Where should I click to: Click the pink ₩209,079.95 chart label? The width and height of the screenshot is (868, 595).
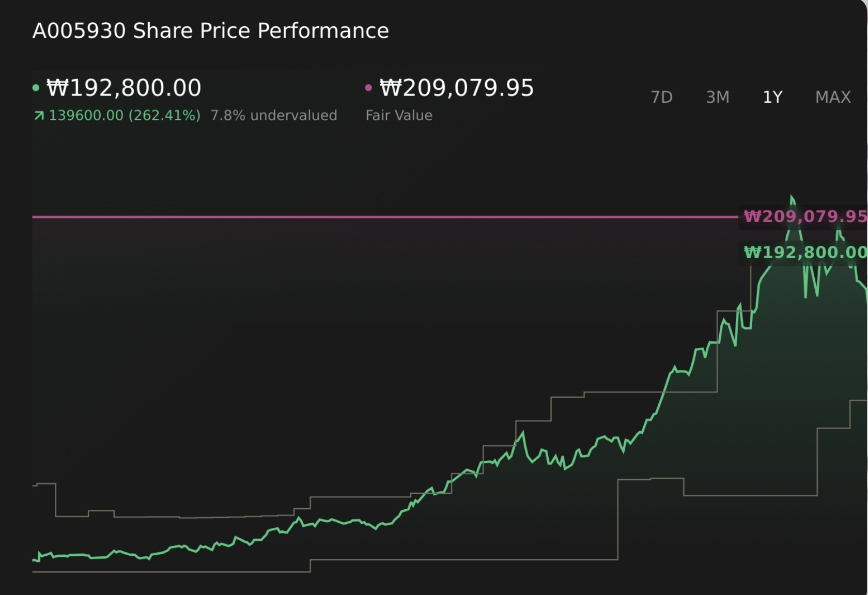(x=804, y=216)
